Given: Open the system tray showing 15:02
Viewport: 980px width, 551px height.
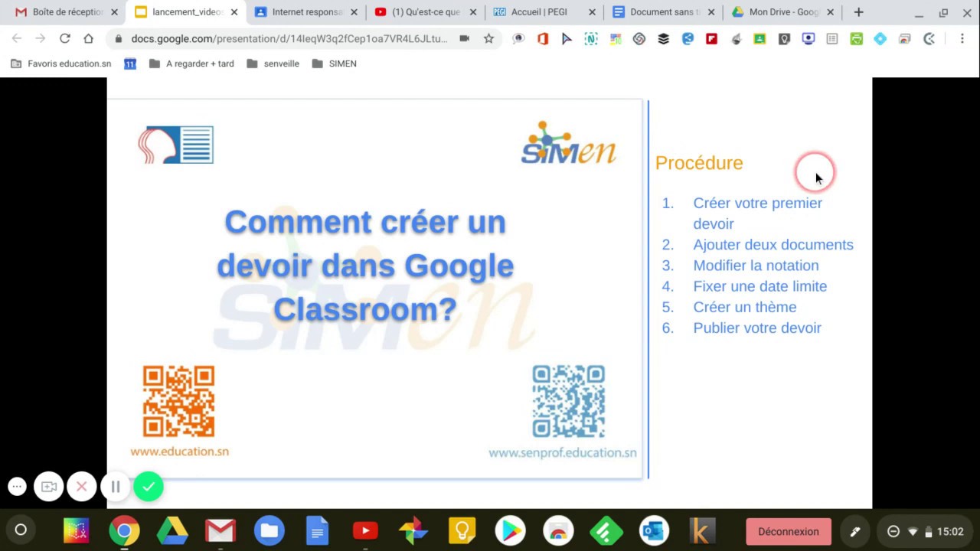Looking at the screenshot, I should pos(926,531).
